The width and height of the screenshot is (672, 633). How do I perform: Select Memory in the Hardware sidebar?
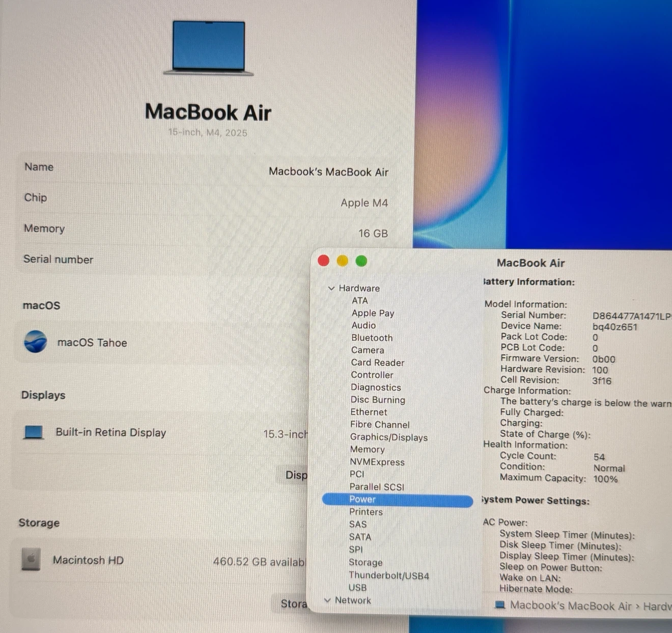[x=367, y=449]
